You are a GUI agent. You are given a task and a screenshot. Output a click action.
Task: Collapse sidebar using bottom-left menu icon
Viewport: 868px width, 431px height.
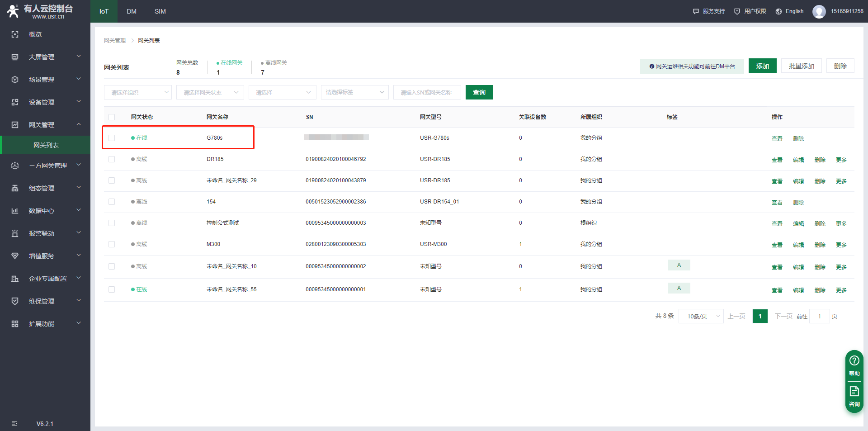point(14,424)
